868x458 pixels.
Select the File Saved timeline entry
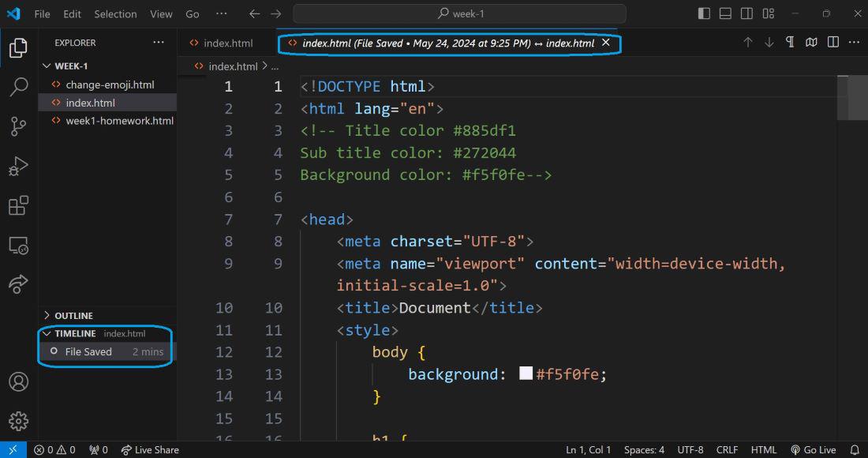click(88, 352)
